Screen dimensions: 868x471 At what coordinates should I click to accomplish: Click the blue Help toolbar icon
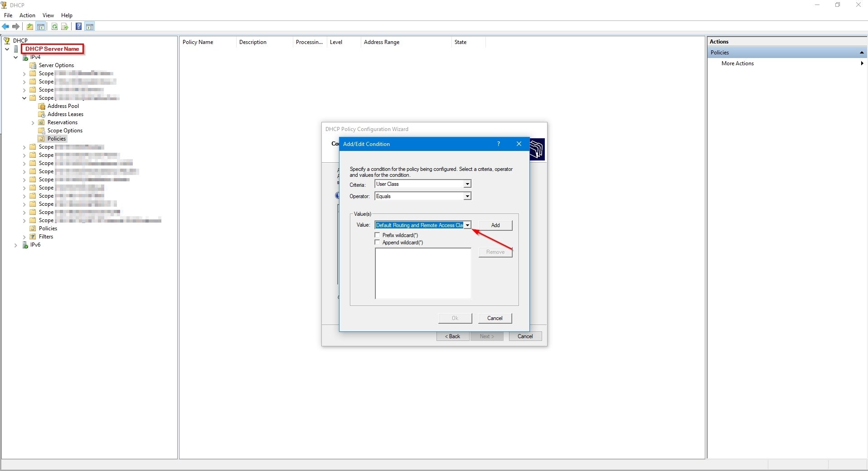click(78, 27)
